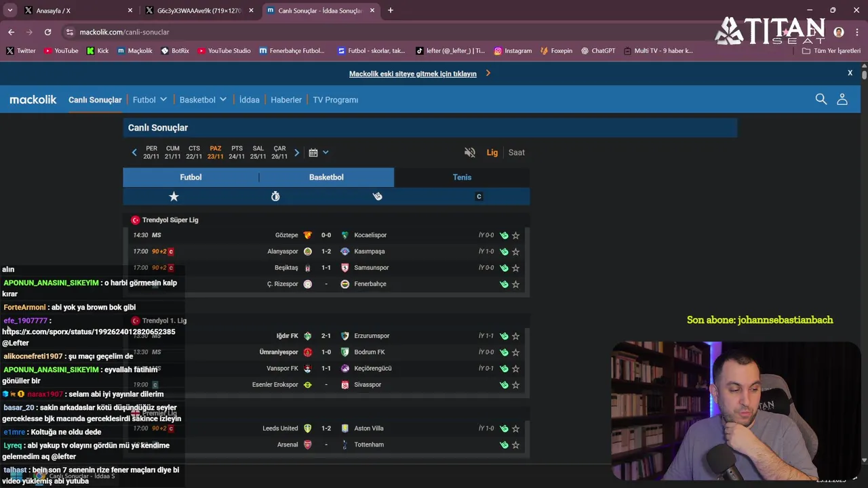Open the ChatGPT bookmark

coord(598,51)
